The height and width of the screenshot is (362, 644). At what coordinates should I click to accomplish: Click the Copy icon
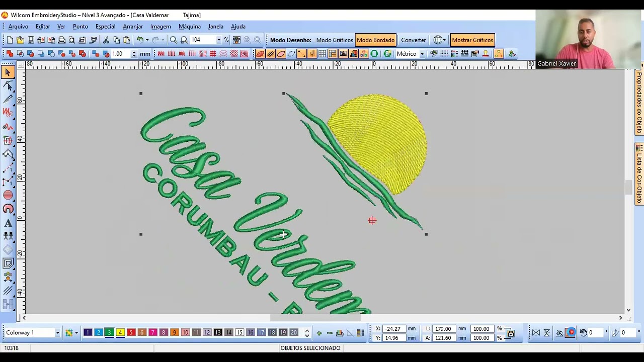[116, 40]
